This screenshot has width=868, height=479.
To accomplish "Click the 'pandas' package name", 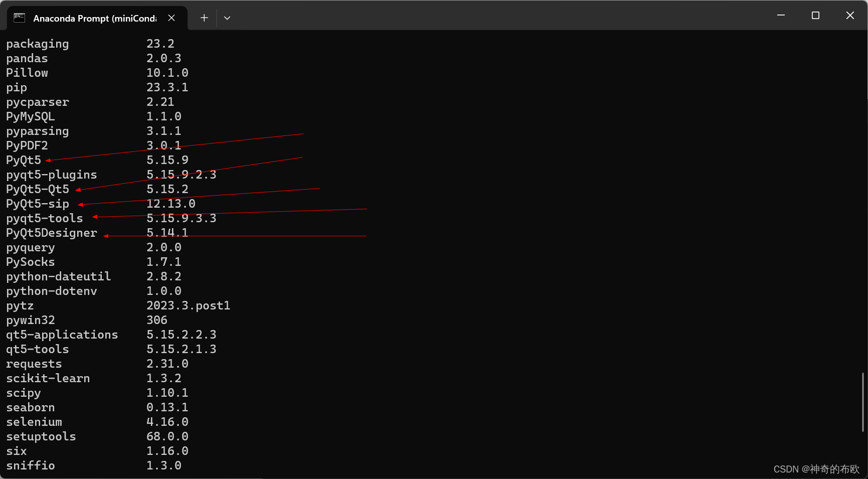I will [x=27, y=59].
